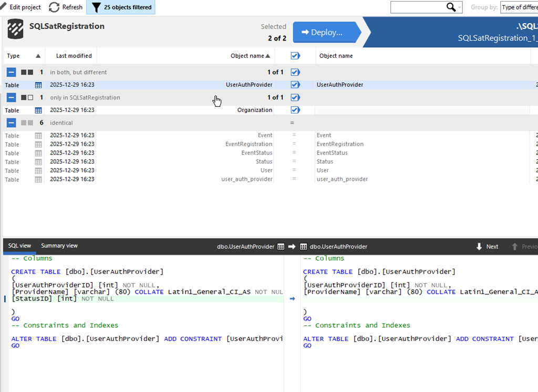
Task: Click the Refresh icon in toolbar
Action: coord(54,7)
